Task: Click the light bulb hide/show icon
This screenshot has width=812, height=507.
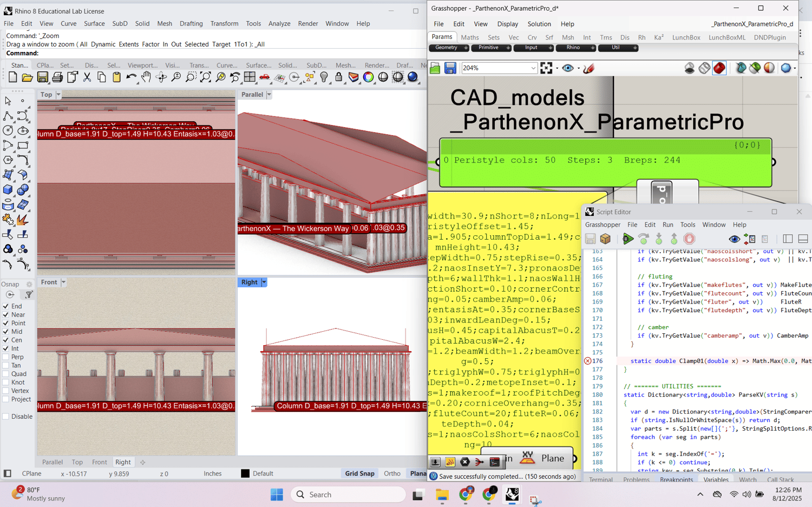Action: point(324,77)
